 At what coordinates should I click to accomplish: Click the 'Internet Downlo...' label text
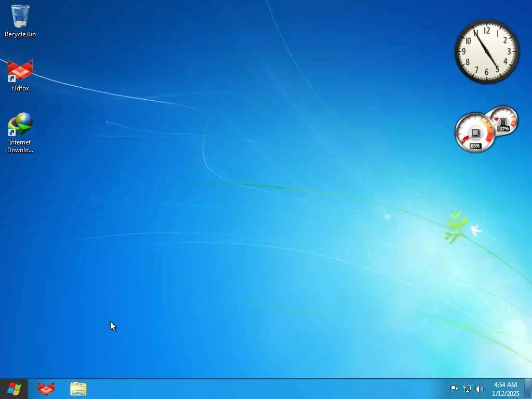20,146
